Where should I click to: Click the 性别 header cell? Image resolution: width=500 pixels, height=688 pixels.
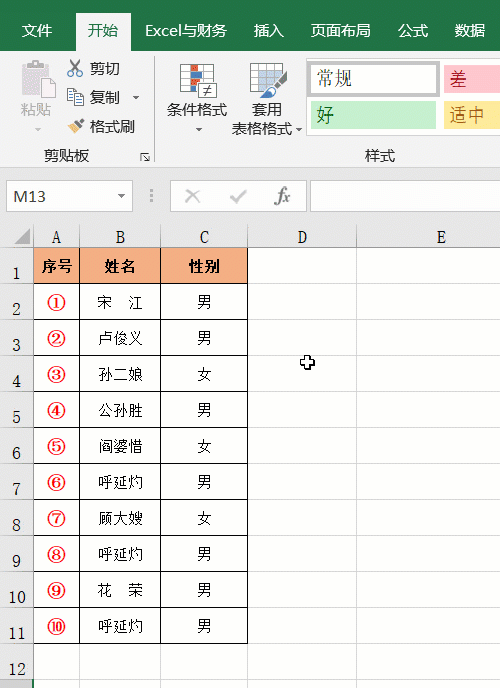204,266
